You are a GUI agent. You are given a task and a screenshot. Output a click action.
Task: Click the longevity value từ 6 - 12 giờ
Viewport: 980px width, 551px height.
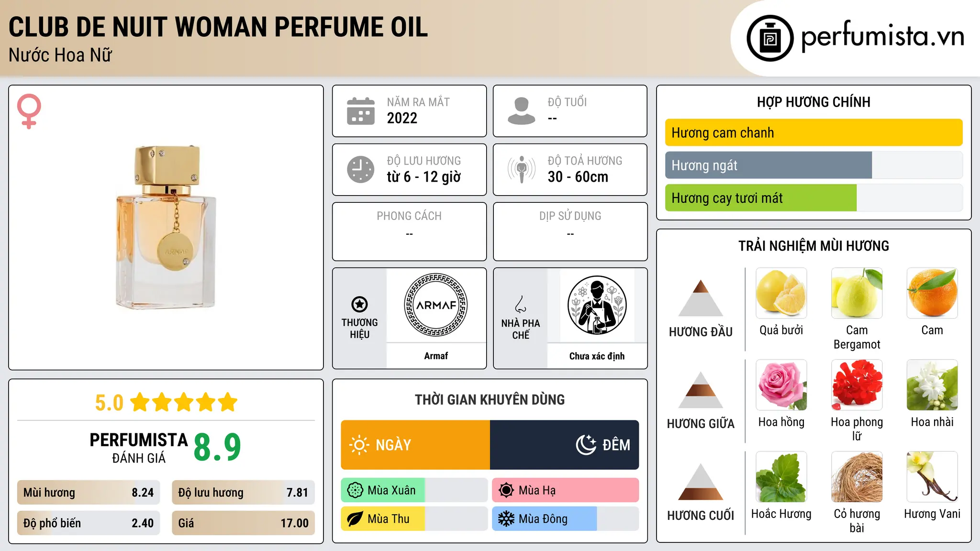click(423, 177)
